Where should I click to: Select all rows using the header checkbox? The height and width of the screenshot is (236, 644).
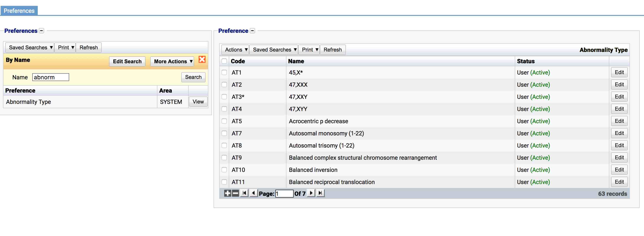[224, 61]
